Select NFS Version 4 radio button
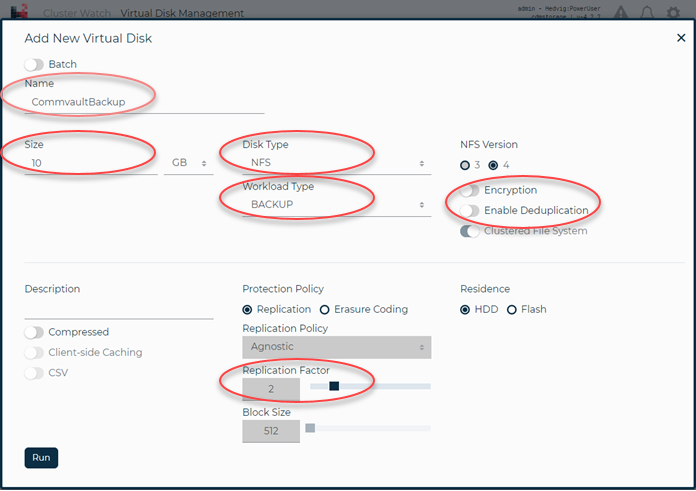This screenshot has width=696, height=491. pyautogui.click(x=493, y=166)
